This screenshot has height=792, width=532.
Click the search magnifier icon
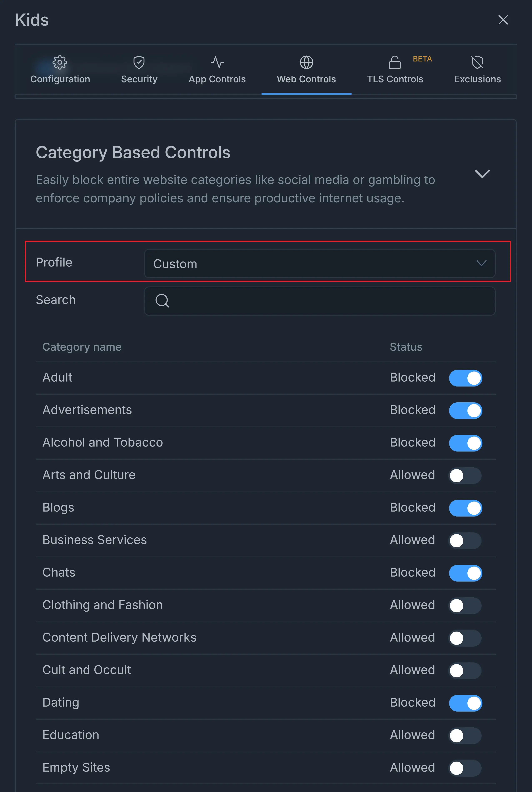pos(162,301)
